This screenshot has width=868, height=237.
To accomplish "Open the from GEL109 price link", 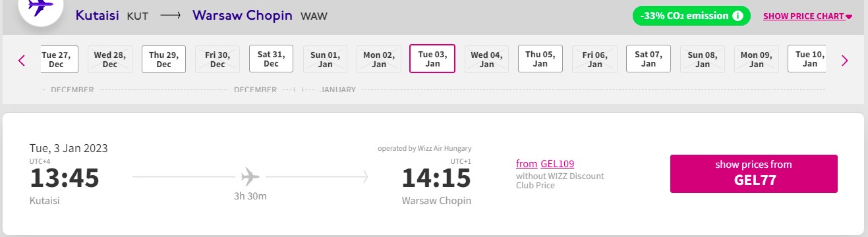I will coord(546,164).
